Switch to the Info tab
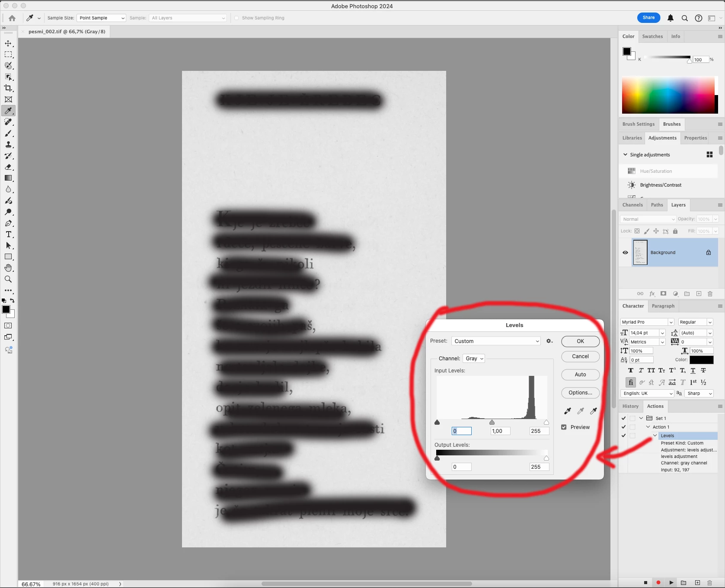725x588 pixels. click(675, 37)
